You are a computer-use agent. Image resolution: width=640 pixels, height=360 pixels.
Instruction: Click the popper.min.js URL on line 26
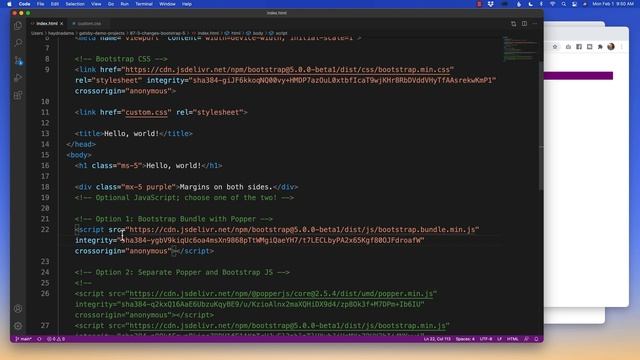click(x=281, y=294)
